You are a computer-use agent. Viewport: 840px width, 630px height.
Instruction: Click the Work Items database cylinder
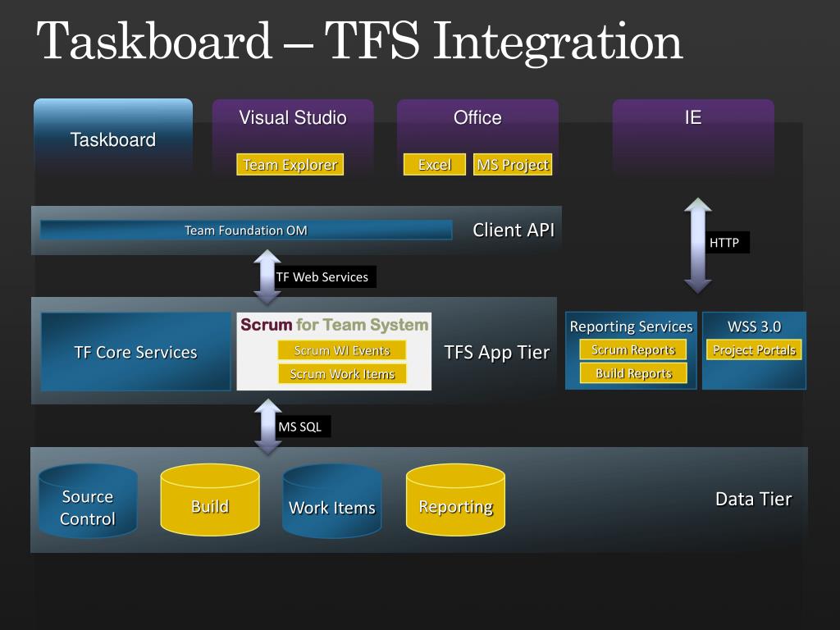pyautogui.click(x=332, y=500)
